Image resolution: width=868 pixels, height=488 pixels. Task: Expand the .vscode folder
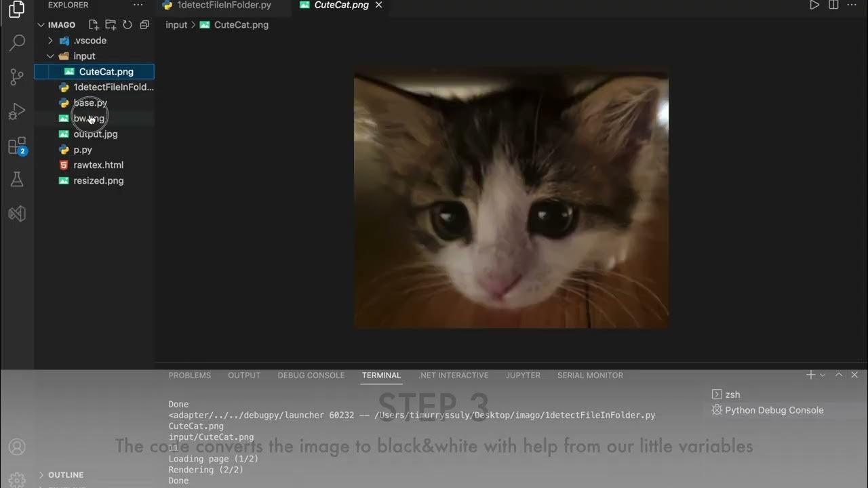[x=50, y=41]
